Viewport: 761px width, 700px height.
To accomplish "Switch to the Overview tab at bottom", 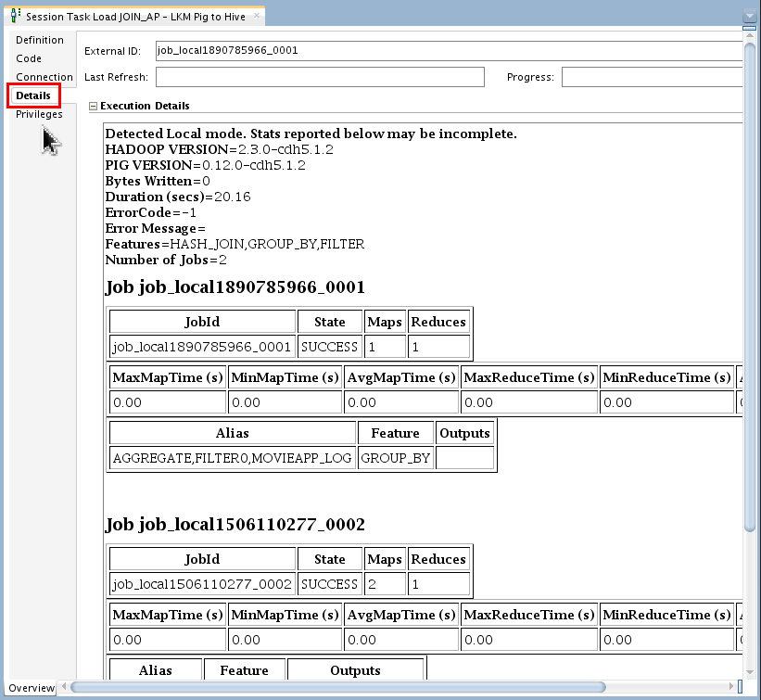I will click(x=32, y=688).
